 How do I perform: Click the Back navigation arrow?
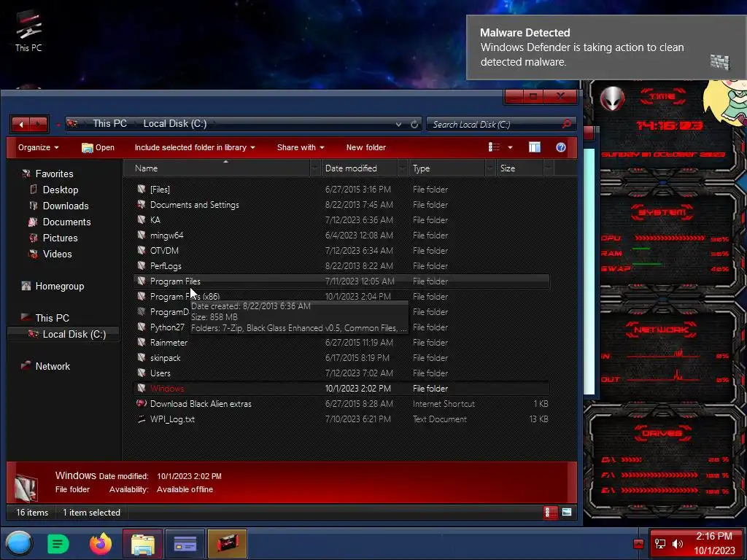pyautogui.click(x=21, y=124)
